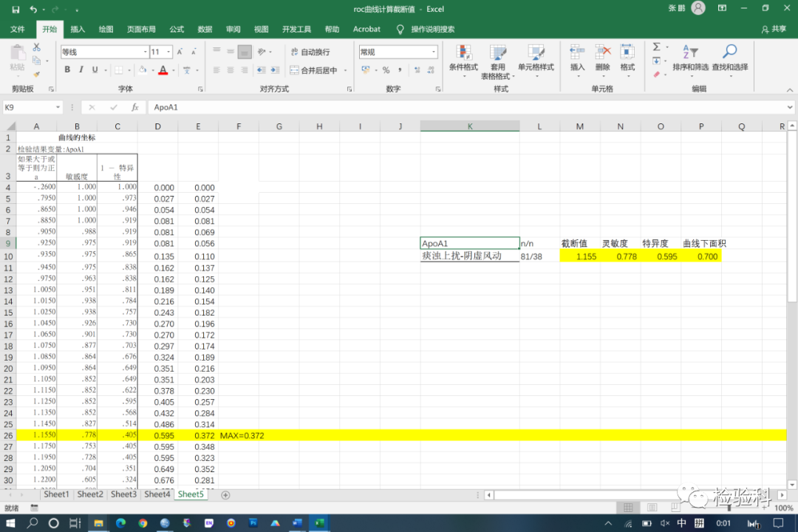
Task: Click the insert function fx icon
Action: tap(135, 107)
